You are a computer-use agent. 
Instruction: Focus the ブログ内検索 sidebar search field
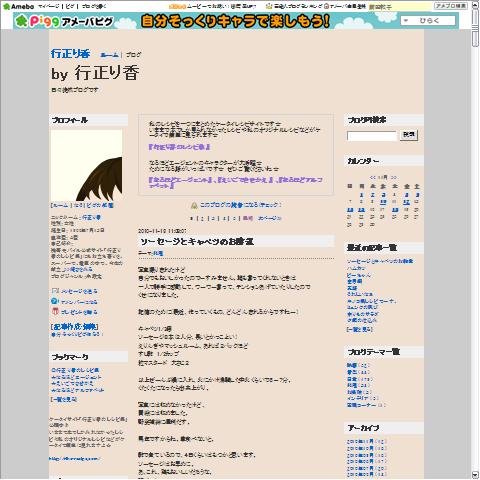pos(372,135)
